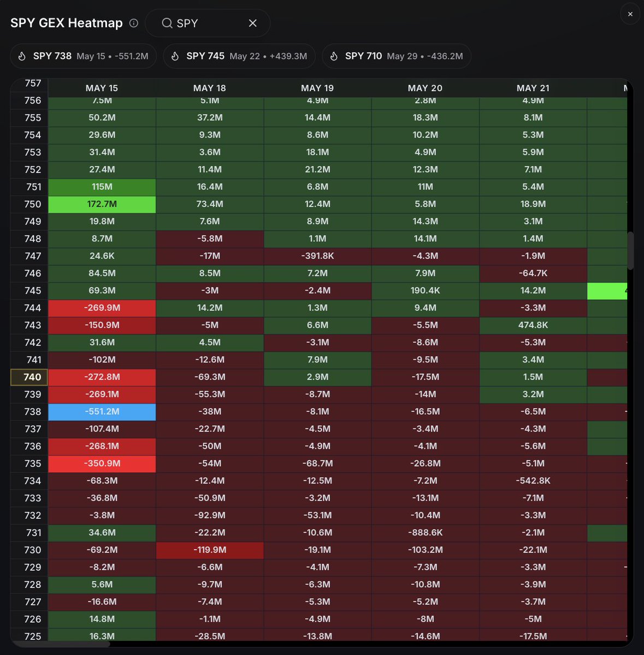Click the 21.2M cell at strike 752
Image resolution: width=644 pixels, height=655 pixels.
click(317, 170)
